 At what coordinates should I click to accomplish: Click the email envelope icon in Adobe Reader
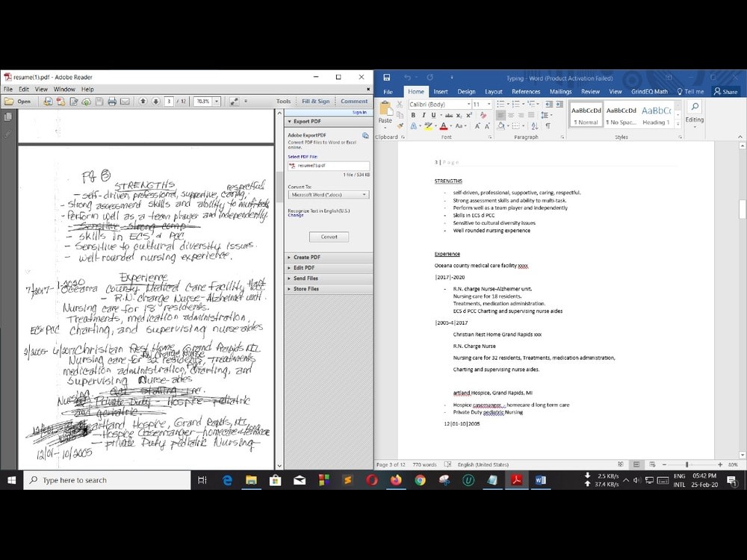tap(125, 102)
